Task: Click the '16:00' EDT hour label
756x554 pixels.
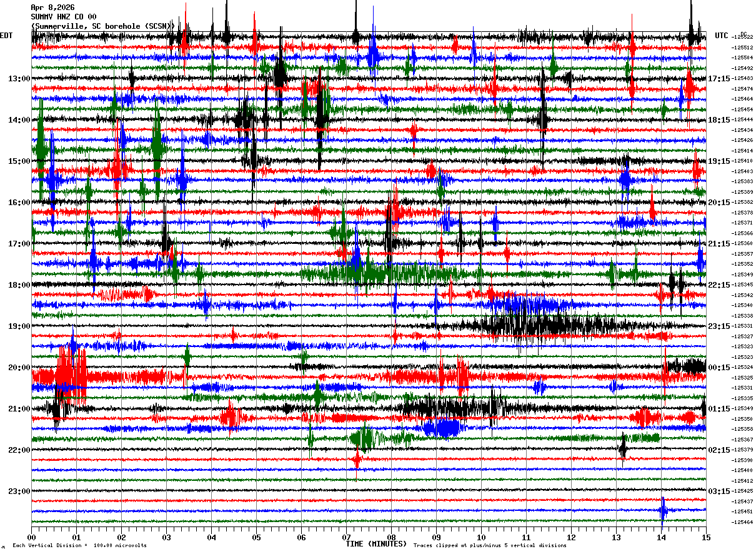Action: [19, 203]
